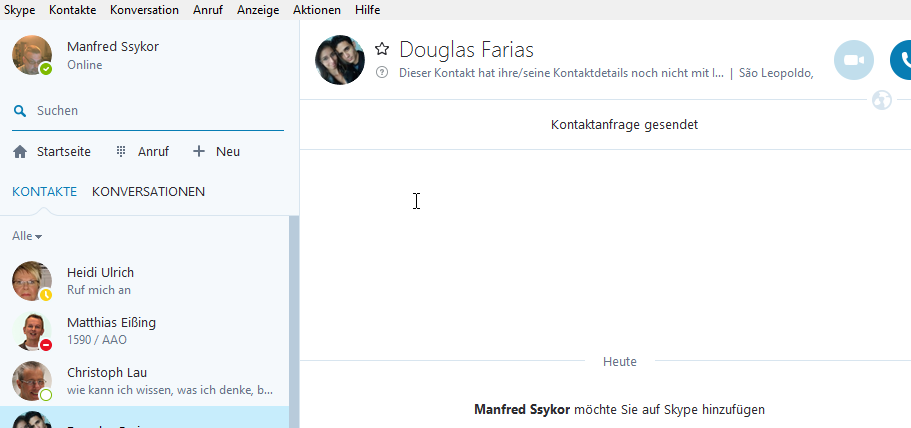Open the Anruf dial pad icon
This screenshot has width=911, height=428.
click(x=121, y=152)
